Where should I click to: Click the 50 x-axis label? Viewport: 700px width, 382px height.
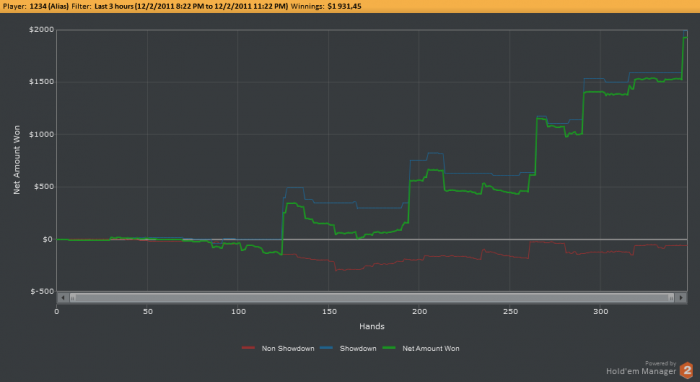click(148, 311)
